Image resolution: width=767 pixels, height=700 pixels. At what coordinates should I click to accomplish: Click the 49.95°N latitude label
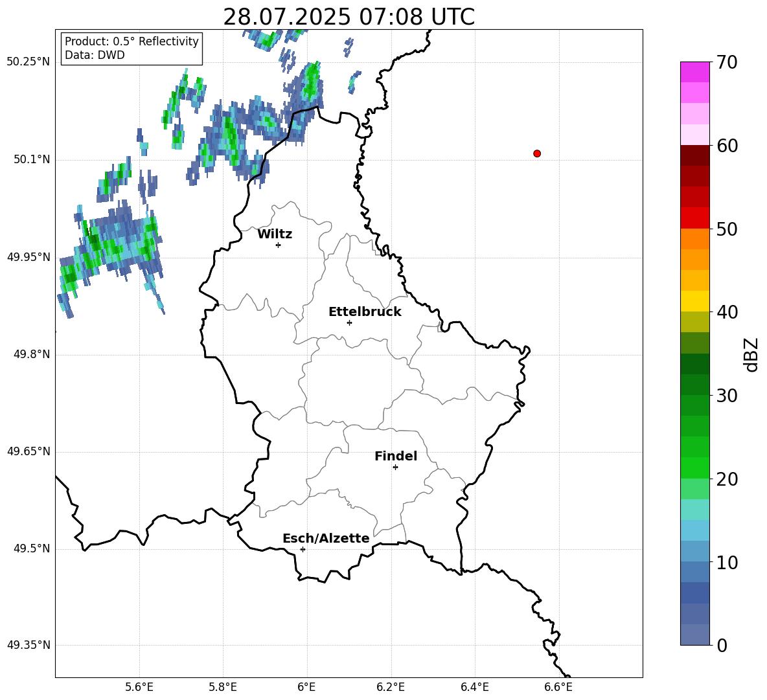pos(29,257)
